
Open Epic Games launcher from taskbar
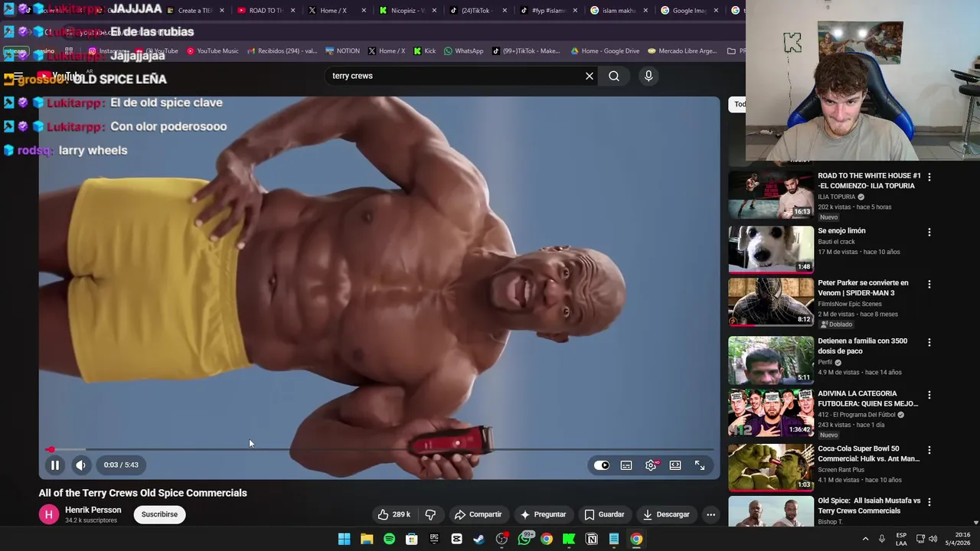point(434,539)
